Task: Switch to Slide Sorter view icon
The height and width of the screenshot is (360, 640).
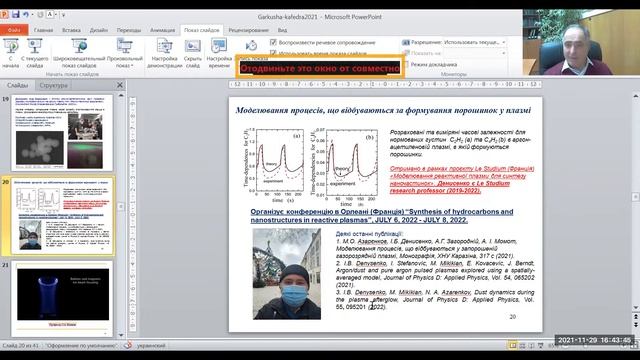Action: pos(522,346)
